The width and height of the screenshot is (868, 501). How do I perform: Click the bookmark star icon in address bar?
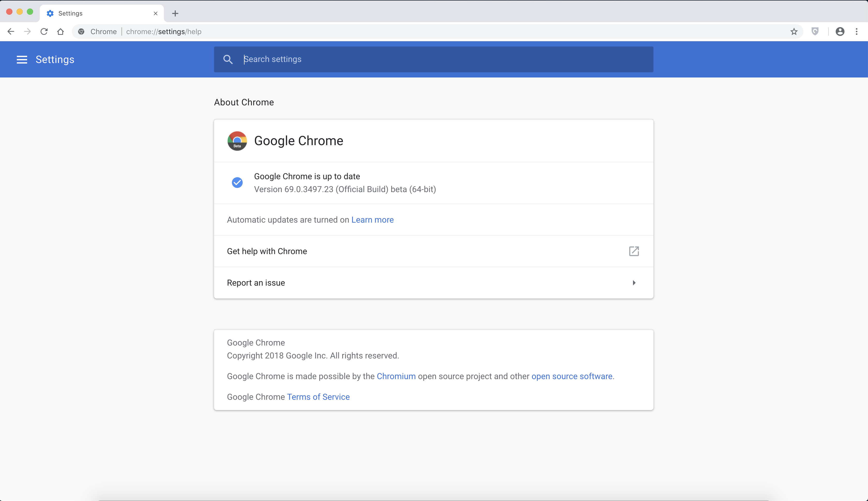click(x=794, y=32)
